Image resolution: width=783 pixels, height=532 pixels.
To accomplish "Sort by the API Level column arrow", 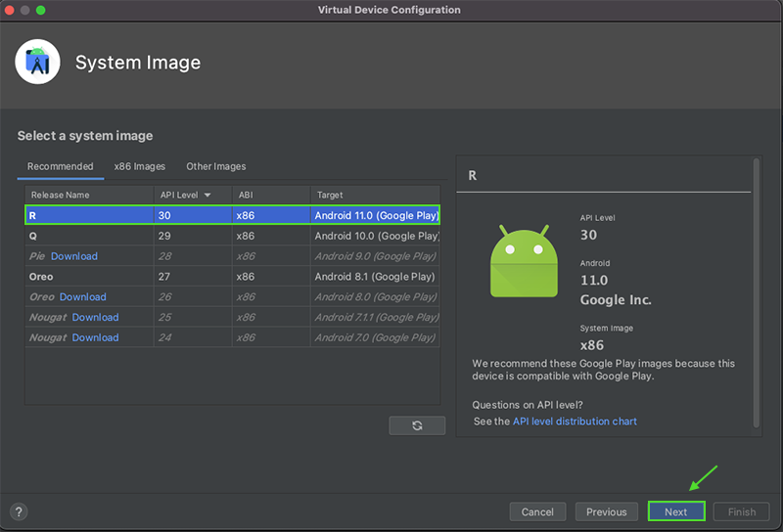I will coord(207,195).
